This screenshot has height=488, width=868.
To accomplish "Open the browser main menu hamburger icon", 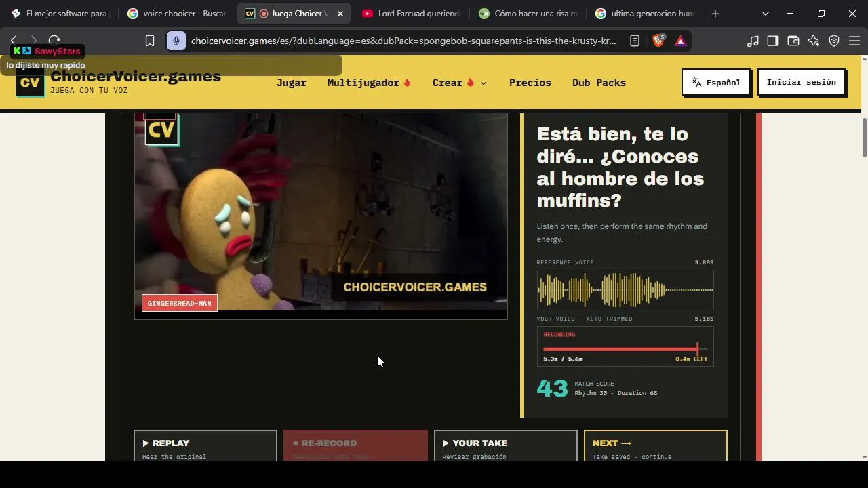I will point(854,41).
